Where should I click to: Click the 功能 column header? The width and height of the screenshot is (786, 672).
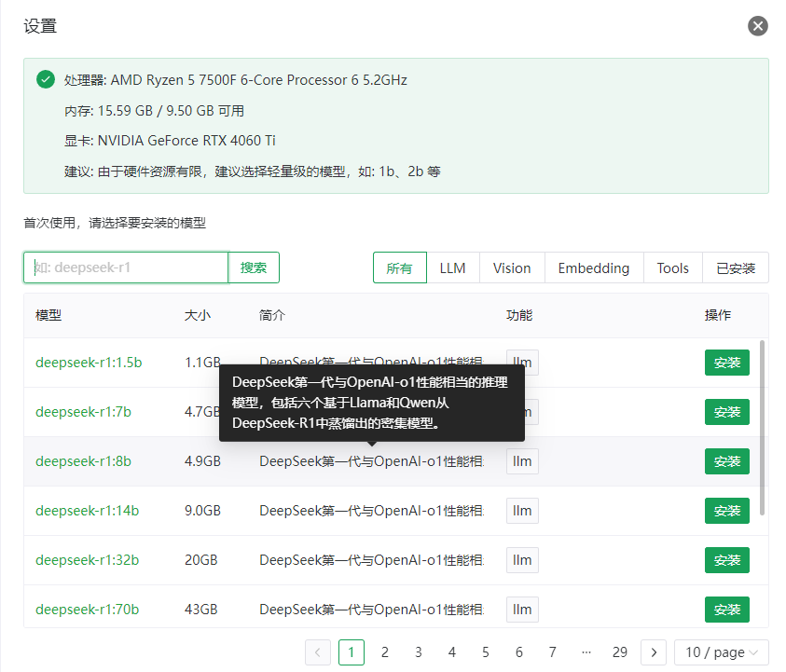pos(519,315)
